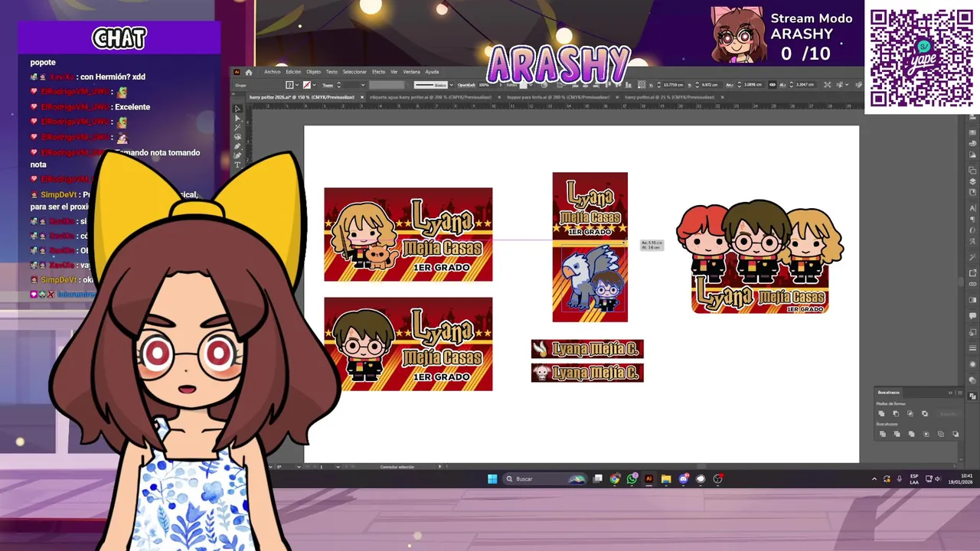Image resolution: width=980 pixels, height=551 pixels.
Task: Collapse the Buscatrazos panel with double arrows
Action: pos(951,393)
